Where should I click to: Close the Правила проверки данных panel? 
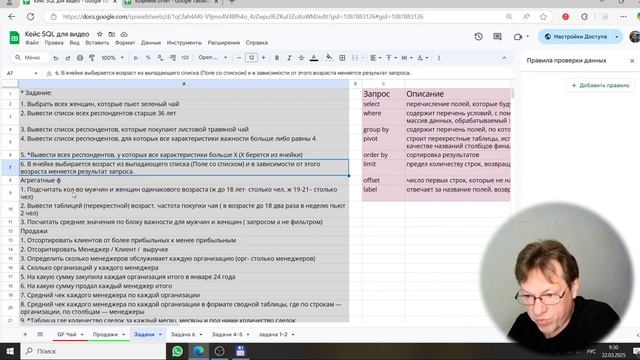tap(632, 61)
